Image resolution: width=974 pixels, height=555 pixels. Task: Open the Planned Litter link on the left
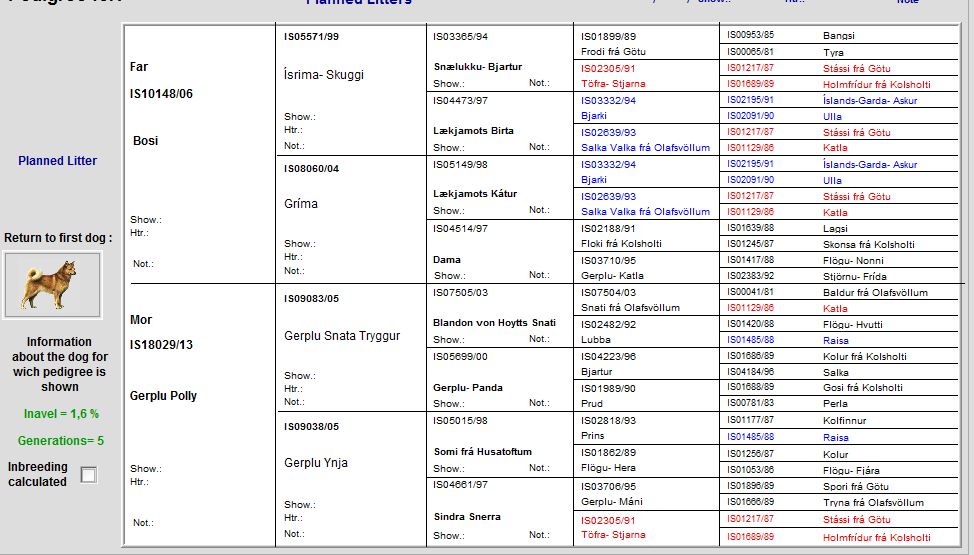[57, 160]
